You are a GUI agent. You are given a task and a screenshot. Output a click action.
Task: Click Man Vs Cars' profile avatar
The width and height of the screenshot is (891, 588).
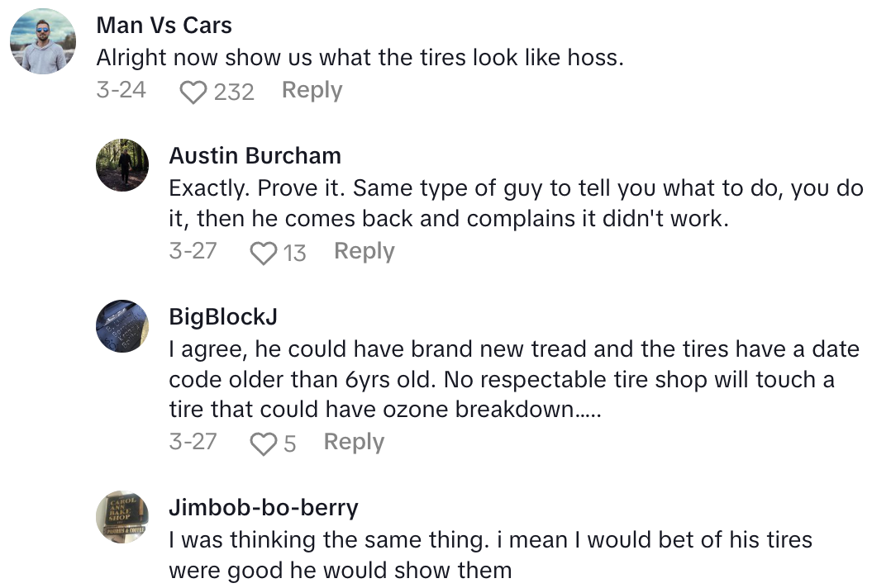[42, 41]
